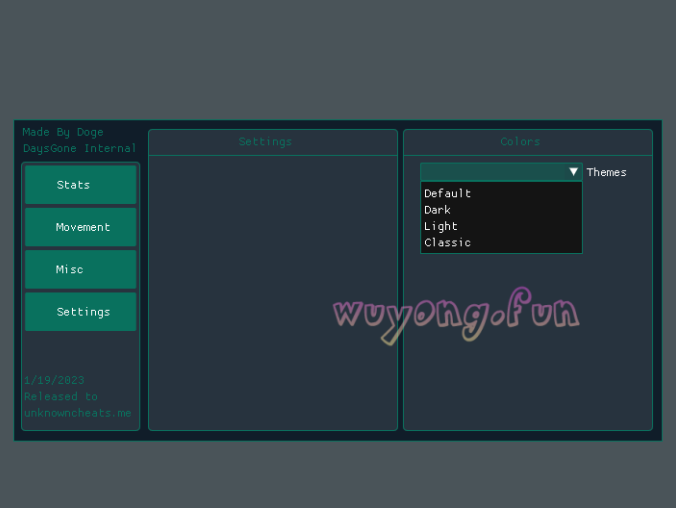
Task: Click the DaysGone Internal title text
Action: tap(80, 149)
